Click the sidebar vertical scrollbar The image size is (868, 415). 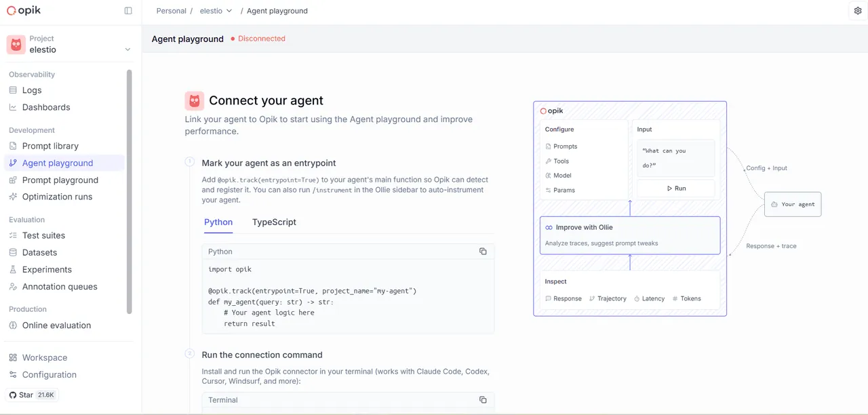(x=130, y=192)
